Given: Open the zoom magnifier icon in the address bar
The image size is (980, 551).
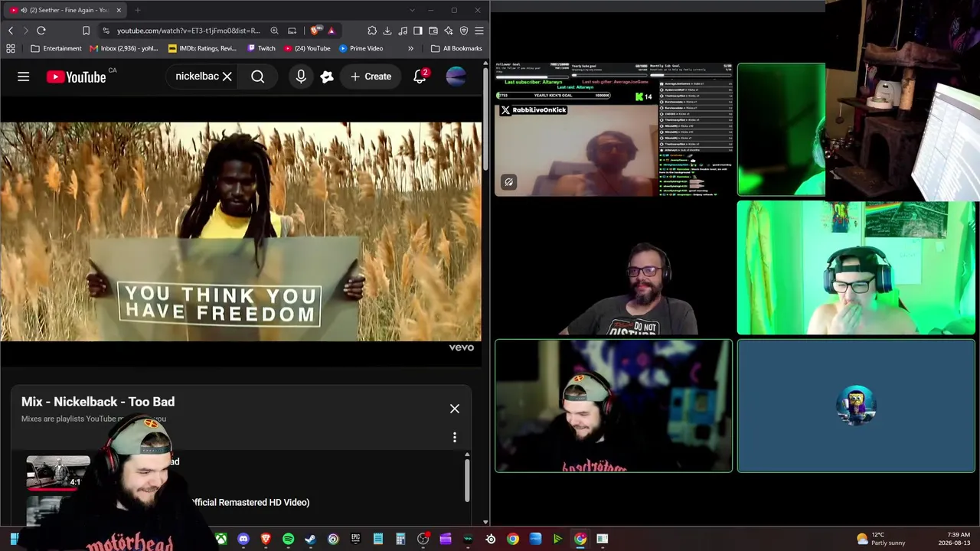Looking at the screenshot, I should click(274, 31).
